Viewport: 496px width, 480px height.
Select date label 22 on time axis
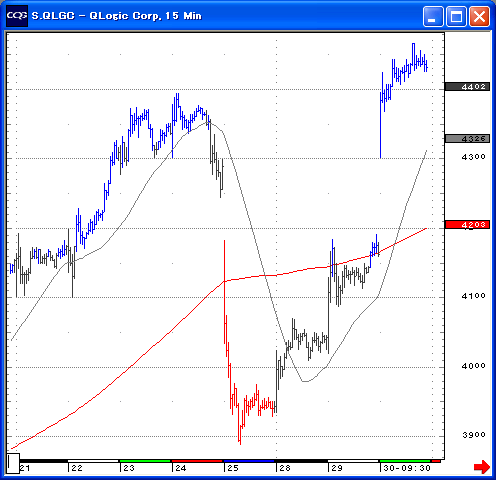pyautogui.click(x=77, y=468)
